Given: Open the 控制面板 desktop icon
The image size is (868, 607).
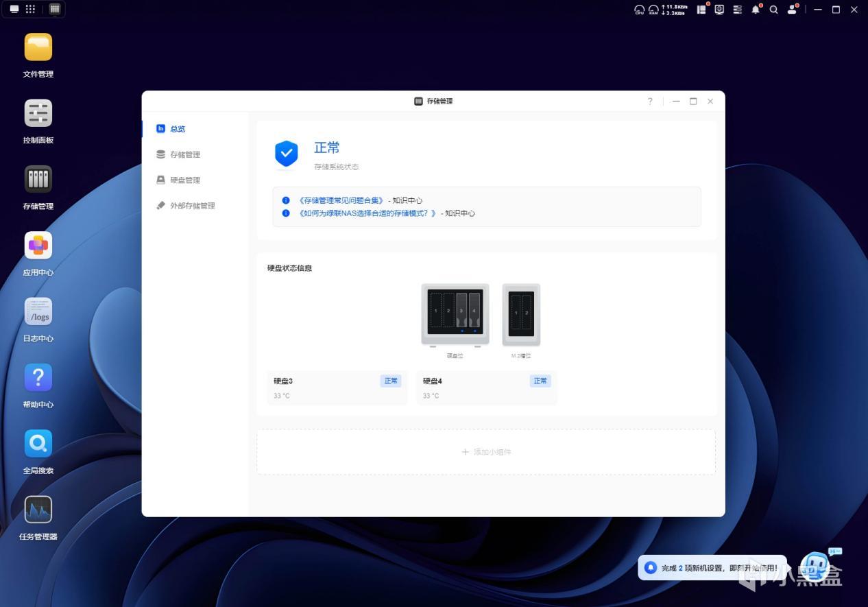Looking at the screenshot, I should click(38, 113).
